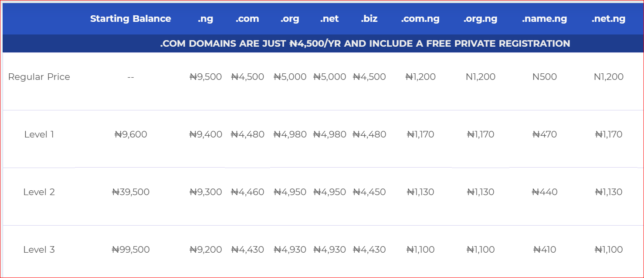Click Level 2 .com price ₦4,460
644x278 pixels.
point(247,192)
